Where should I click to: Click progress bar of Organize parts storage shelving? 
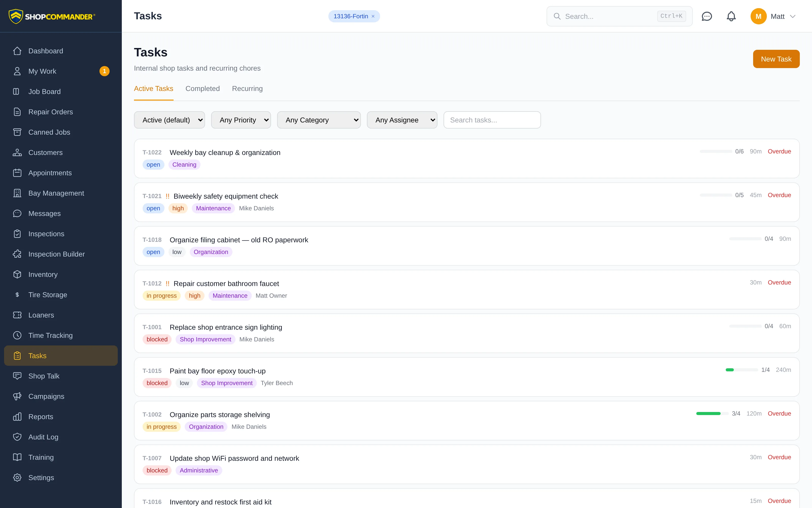pos(712,414)
